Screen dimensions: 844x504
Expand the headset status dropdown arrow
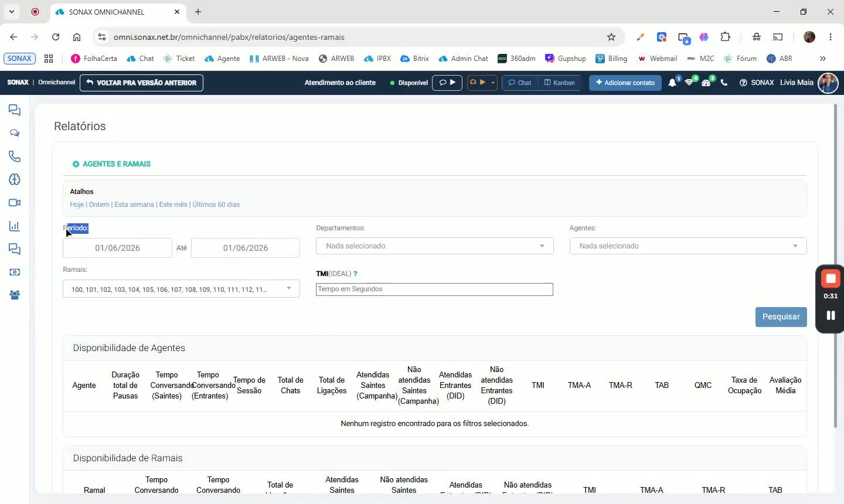point(493,83)
